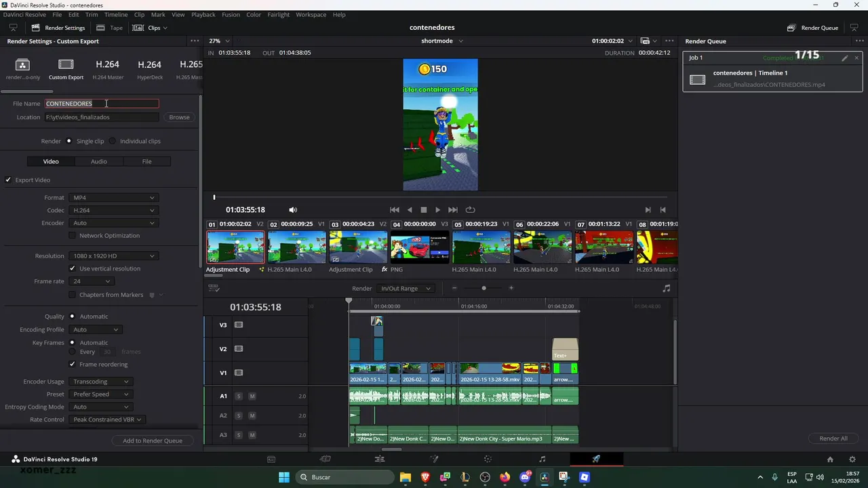
Task: Select the Custom Export preset
Action: tap(66, 69)
